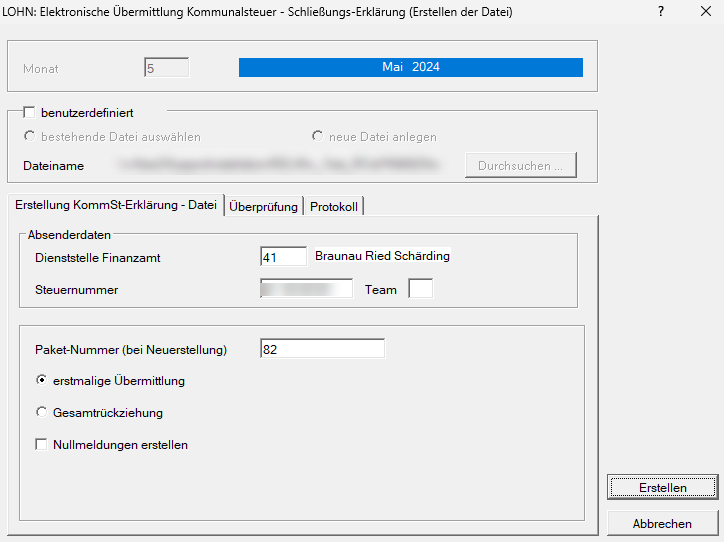Select the Gesamtrückziehung radio button

[42, 412]
